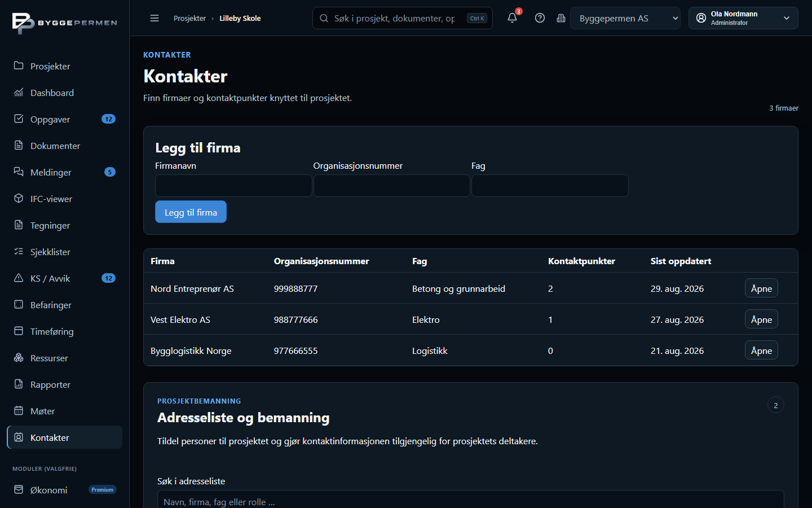The image size is (812, 508).
Task: Open KS / Avvik warning icon
Action: 19,278
